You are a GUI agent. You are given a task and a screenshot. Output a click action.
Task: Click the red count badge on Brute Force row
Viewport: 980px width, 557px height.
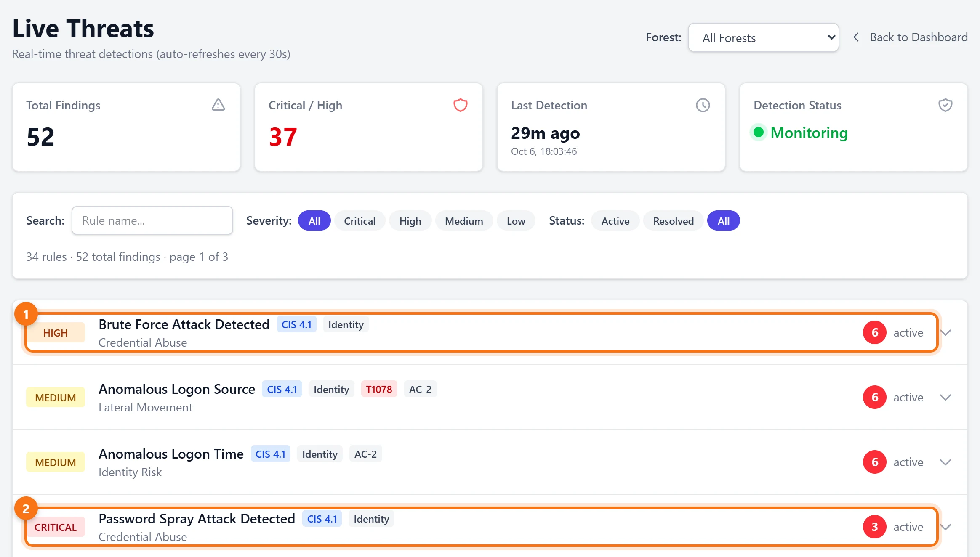(x=875, y=332)
